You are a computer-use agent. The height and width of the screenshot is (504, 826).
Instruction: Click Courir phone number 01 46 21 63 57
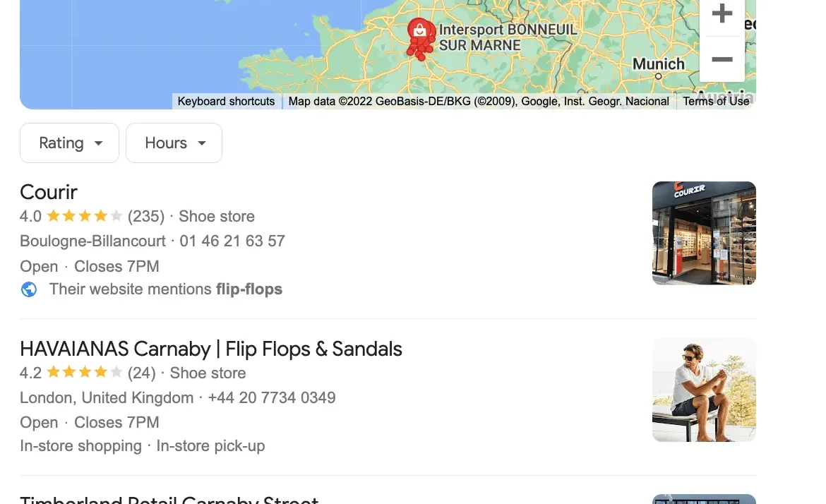tap(232, 241)
